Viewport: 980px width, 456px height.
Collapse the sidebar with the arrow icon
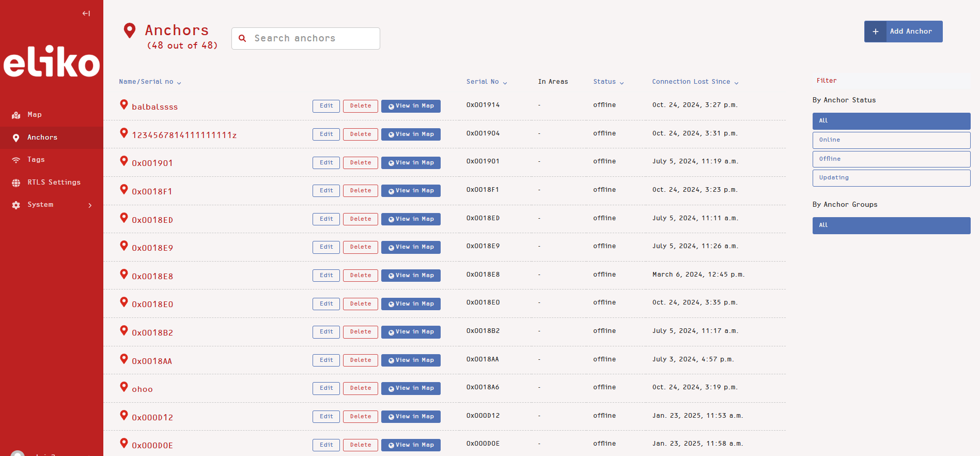pyautogui.click(x=86, y=13)
